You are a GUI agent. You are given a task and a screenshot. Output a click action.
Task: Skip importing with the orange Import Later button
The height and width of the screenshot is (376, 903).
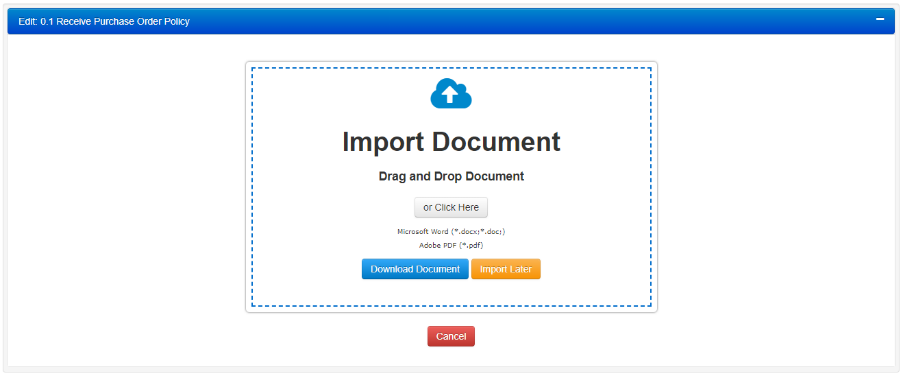tap(506, 269)
